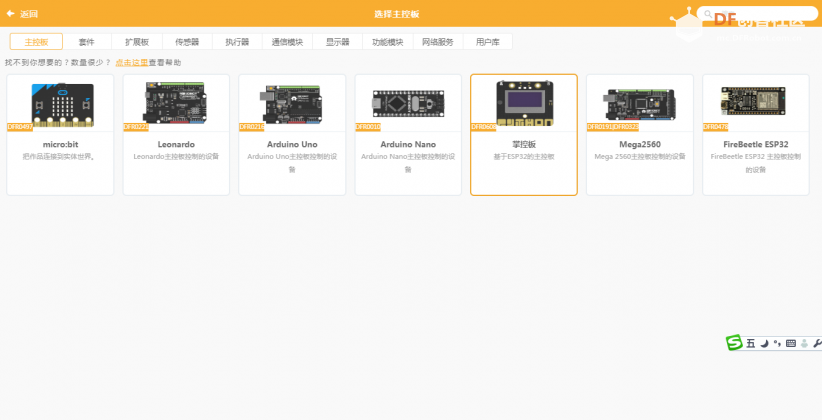Click the DFR0010 product tag
Viewport: 822px width, 420px height.
pos(368,127)
